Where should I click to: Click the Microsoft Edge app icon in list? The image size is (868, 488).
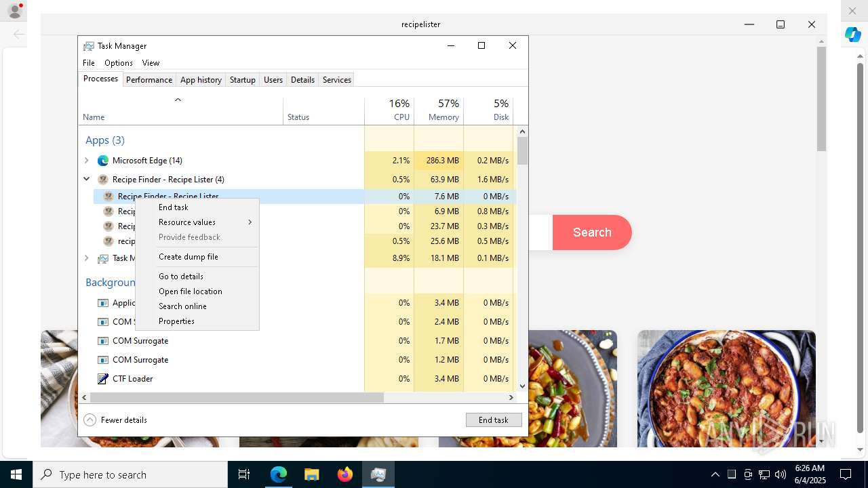(103, 161)
